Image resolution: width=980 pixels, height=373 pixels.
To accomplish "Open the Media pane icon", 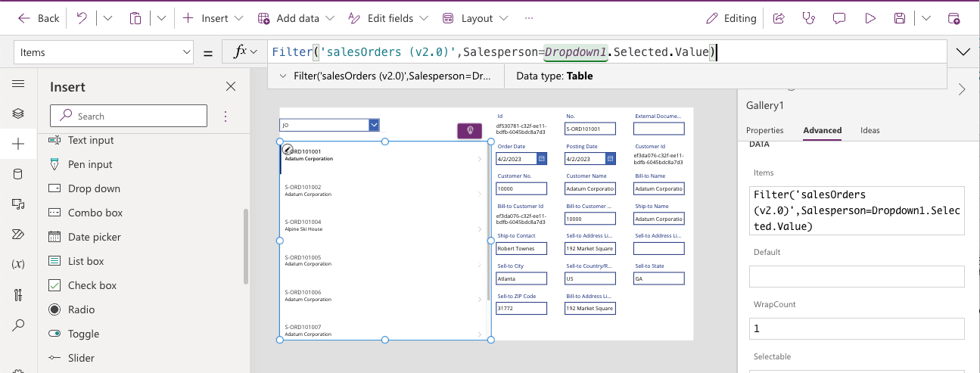I will [18, 204].
